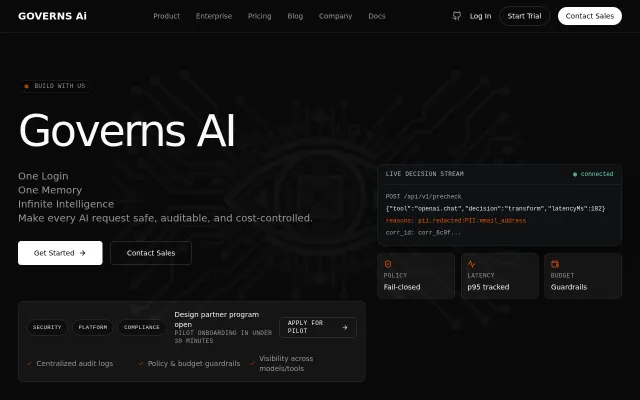Click the GOVERNS Ai logo
The width and height of the screenshot is (640, 400).
click(52, 16)
